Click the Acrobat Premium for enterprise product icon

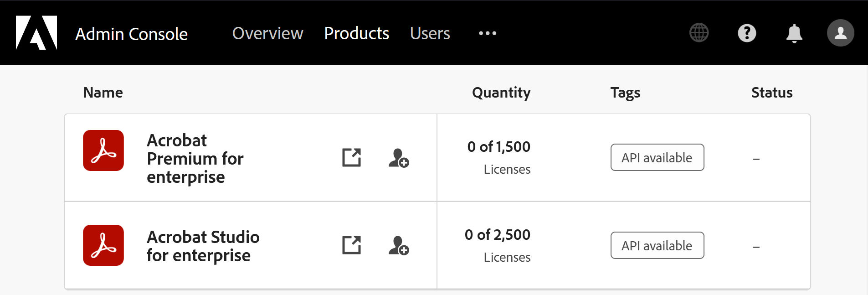point(103,150)
